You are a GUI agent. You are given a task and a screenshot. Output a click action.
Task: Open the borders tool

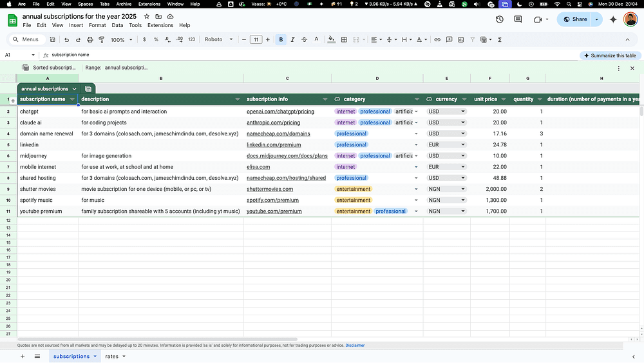(x=344, y=40)
